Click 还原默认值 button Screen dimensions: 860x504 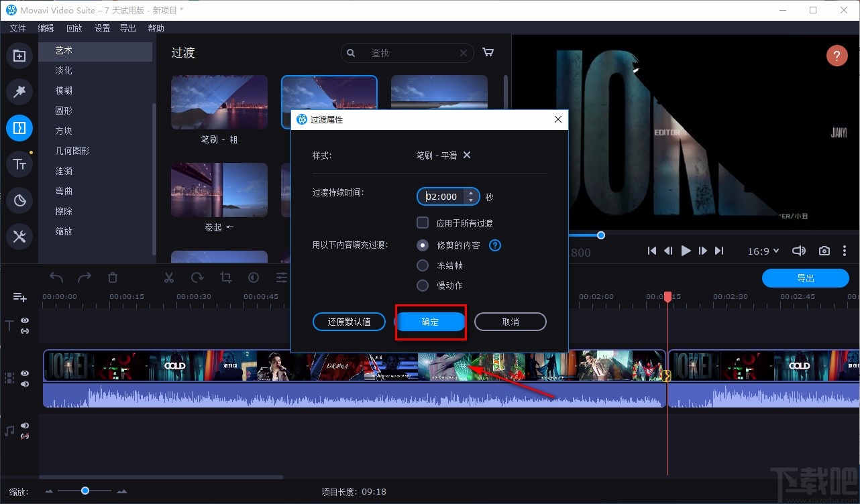(x=349, y=322)
